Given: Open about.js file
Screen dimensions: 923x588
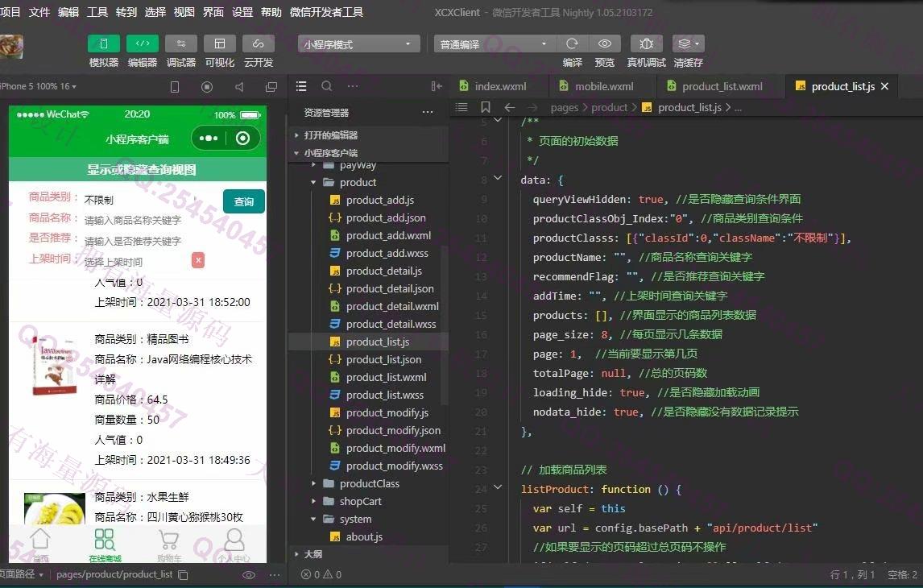Looking at the screenshot, I should [364, 536].
